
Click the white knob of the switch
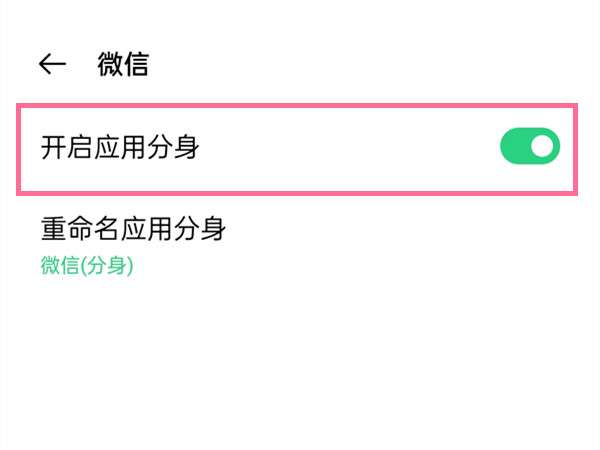coord(542,148)
